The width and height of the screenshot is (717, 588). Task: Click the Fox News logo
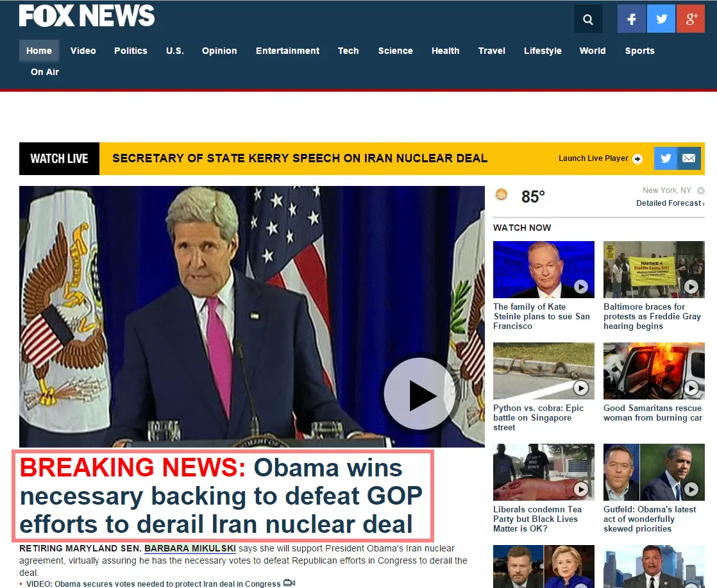87,16
